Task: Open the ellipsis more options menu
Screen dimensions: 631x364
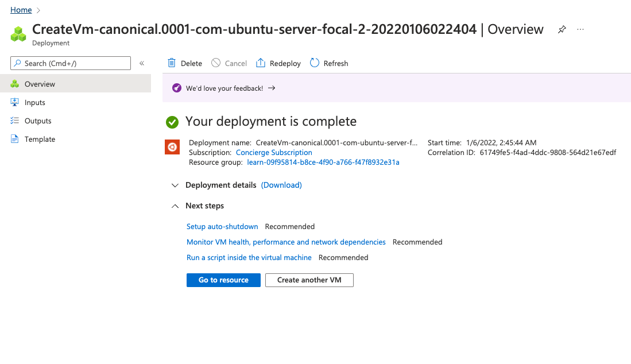Action: pyautogui.click(x=580, y=30)
